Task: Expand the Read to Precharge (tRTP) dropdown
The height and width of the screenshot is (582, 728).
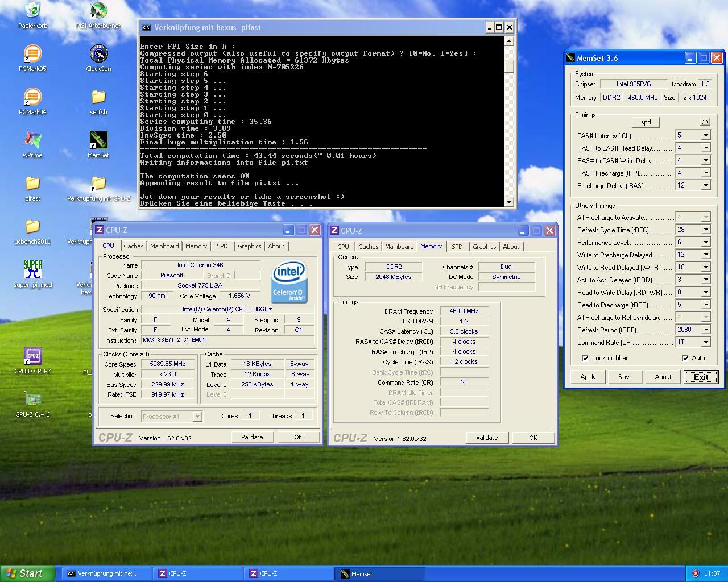Action: click(706, 305)
